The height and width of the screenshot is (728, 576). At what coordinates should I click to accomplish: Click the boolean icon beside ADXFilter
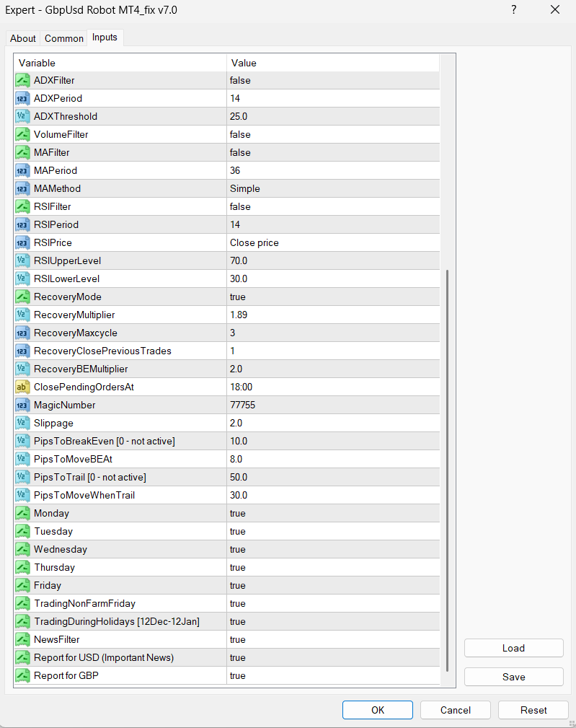22,80
